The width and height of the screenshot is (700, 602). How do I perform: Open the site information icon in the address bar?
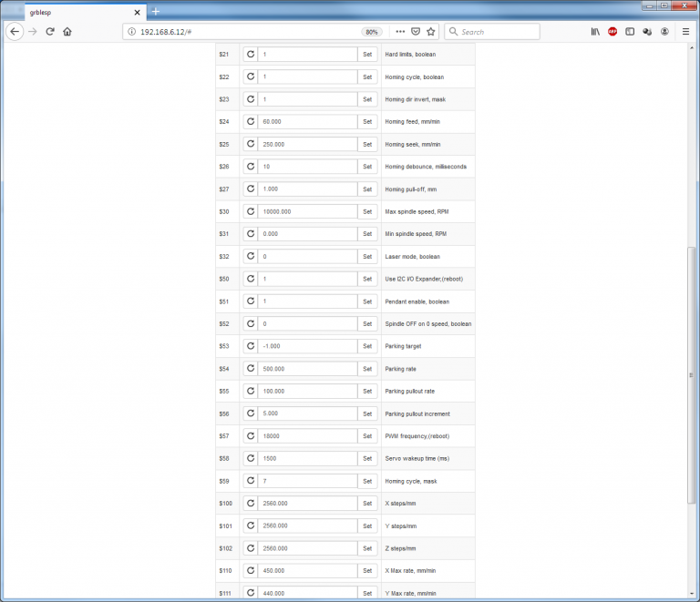click(x=131, y=32)
